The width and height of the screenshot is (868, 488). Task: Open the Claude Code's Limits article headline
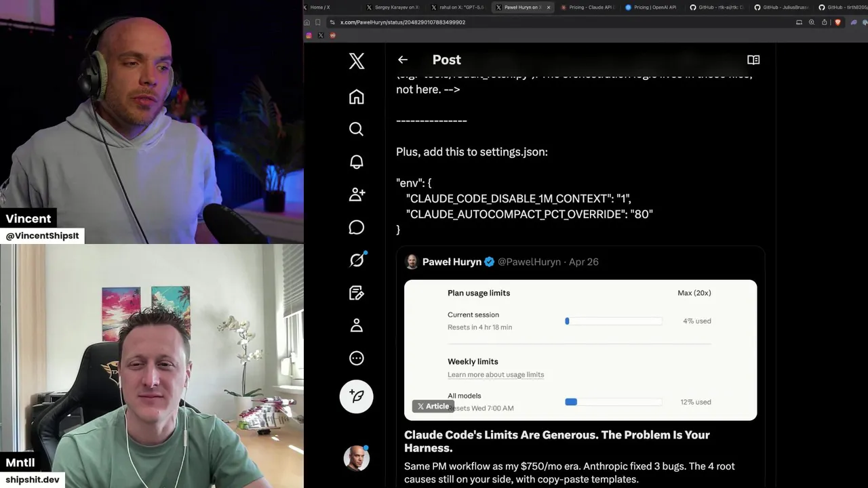point(557,441)
